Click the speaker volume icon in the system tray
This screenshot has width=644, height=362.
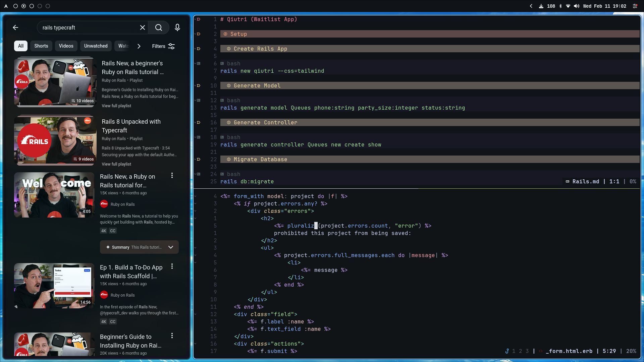click(x=577, y=6)
